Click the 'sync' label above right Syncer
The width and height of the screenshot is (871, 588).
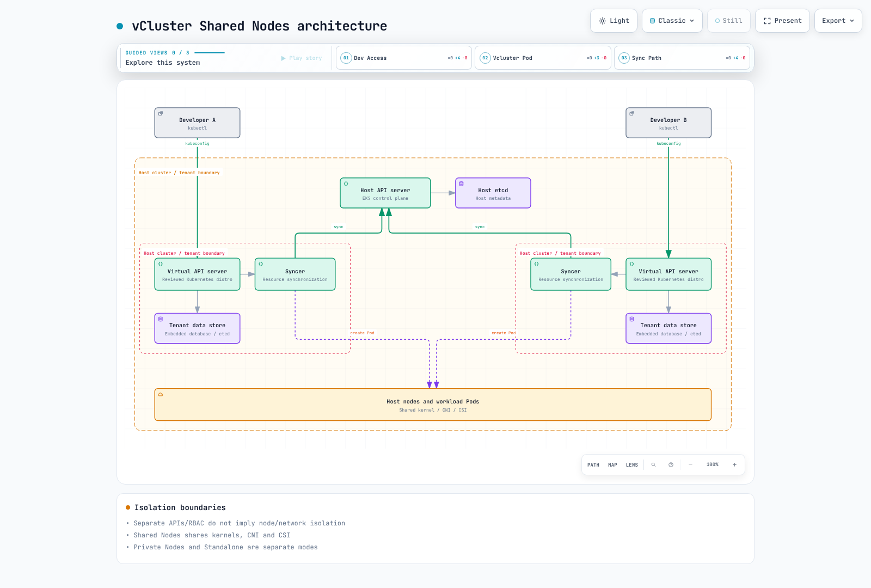click(x=480, y=227)
